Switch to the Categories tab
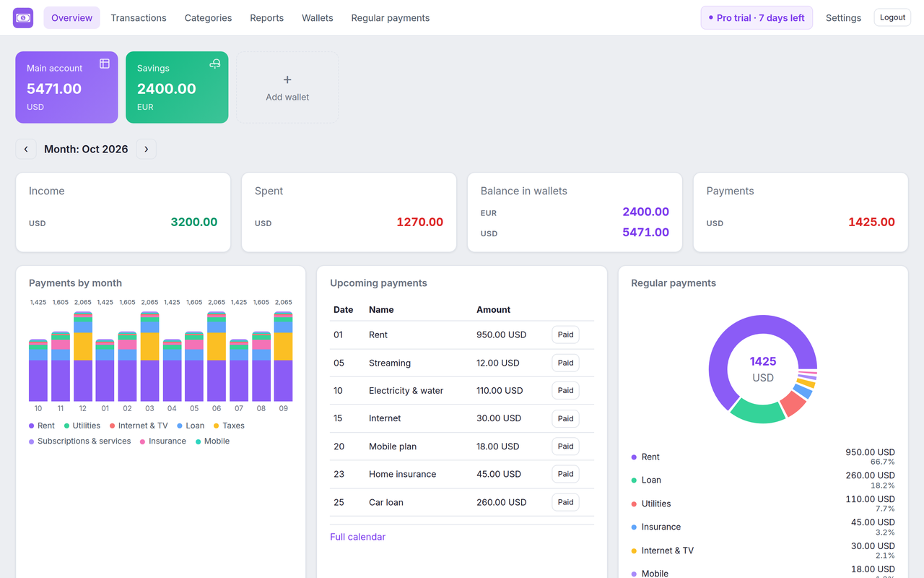Image resolution: width=924 pixels, height=578 pixels. pos(209,17)
